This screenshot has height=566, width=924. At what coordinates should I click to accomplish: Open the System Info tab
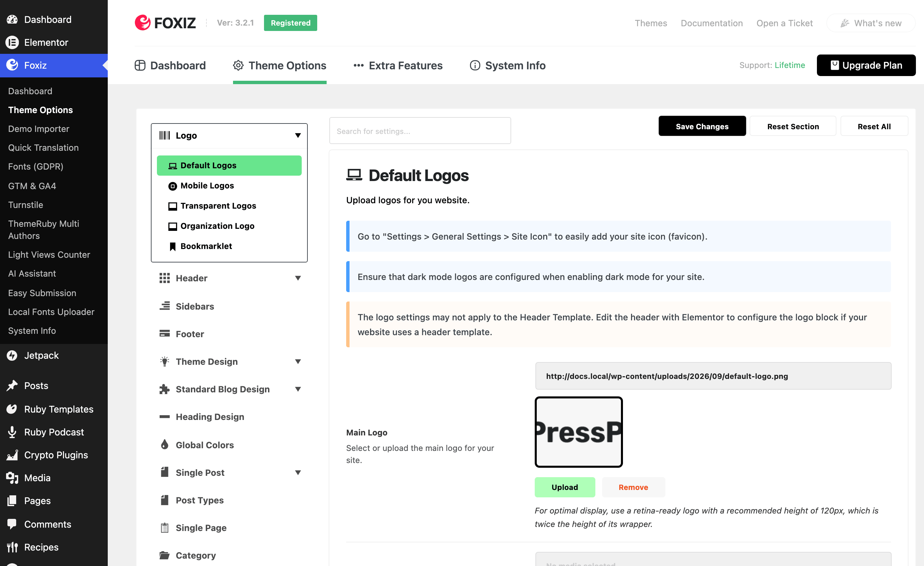[507, 66]
